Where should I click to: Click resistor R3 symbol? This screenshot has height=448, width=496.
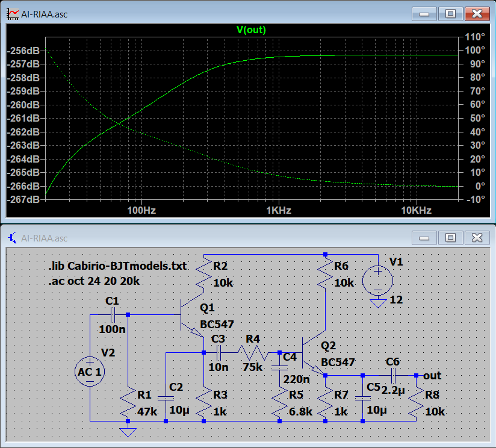(x=203, y=402)
